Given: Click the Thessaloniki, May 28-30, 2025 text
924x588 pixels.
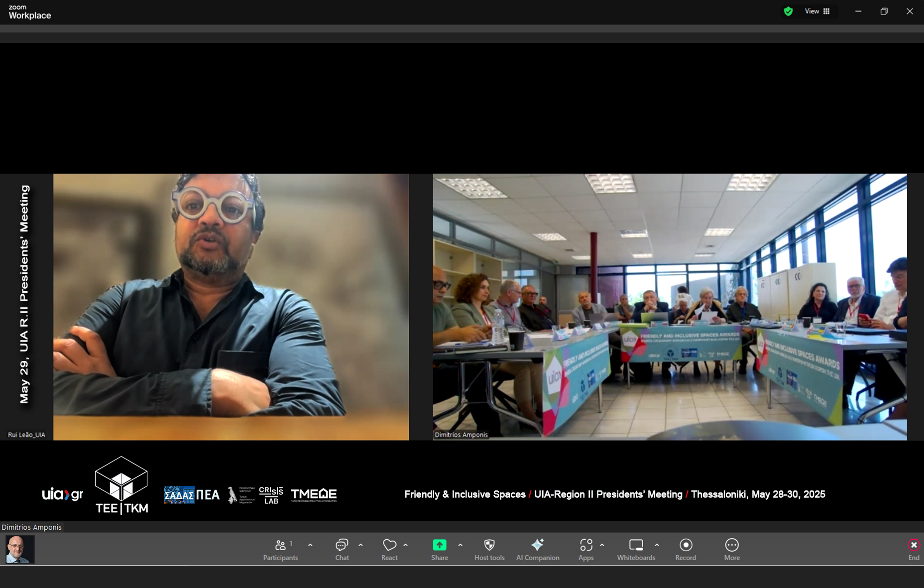Looking at the screenshot, I should coord(758,494).
